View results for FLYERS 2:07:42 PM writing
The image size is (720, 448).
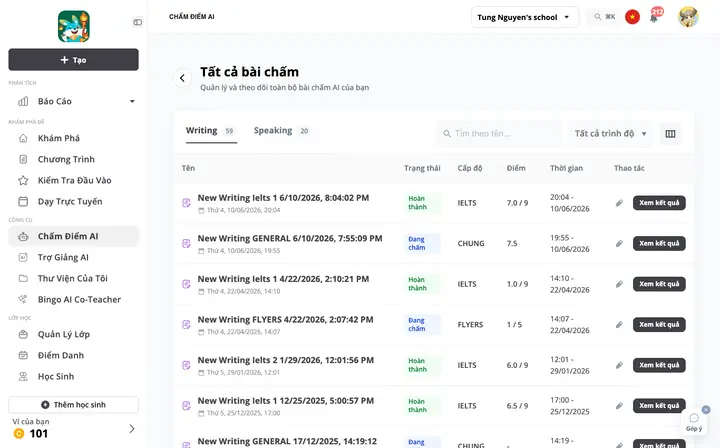point(659,325)
